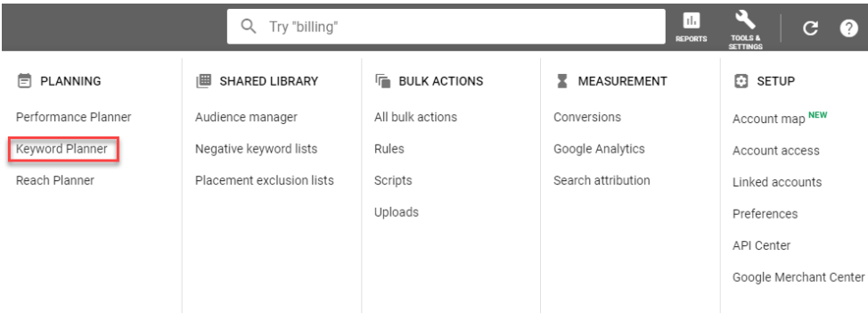This screenshot has width=868, height=322.
Task: Click the Planning calendar icon
Action: point(24,81)
